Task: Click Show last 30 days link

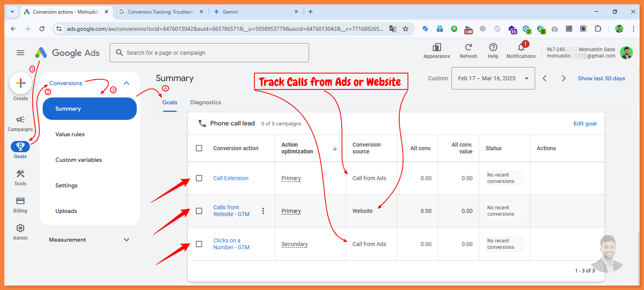Action: pyautogui.click(x=601, y=78)
